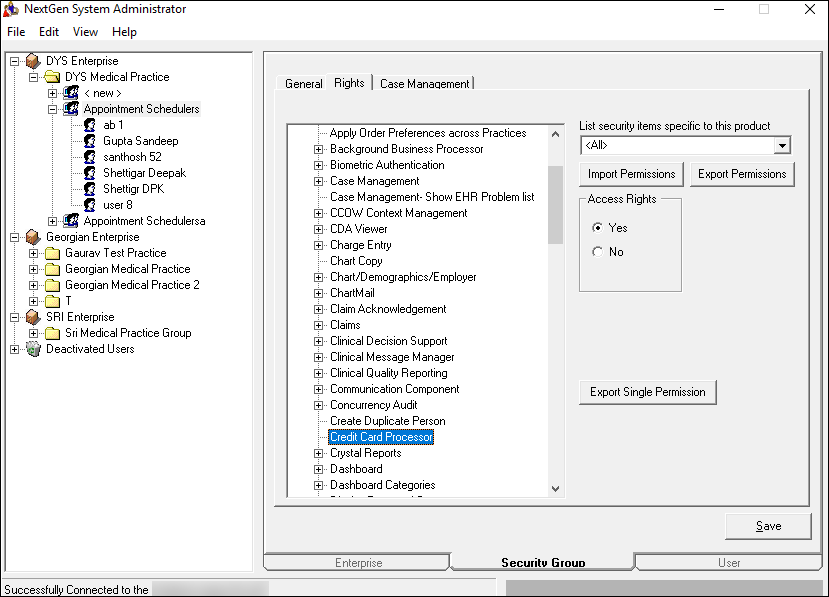Click the rights list scroll up arrow
829x597 pixels.
tap(555, 134)
